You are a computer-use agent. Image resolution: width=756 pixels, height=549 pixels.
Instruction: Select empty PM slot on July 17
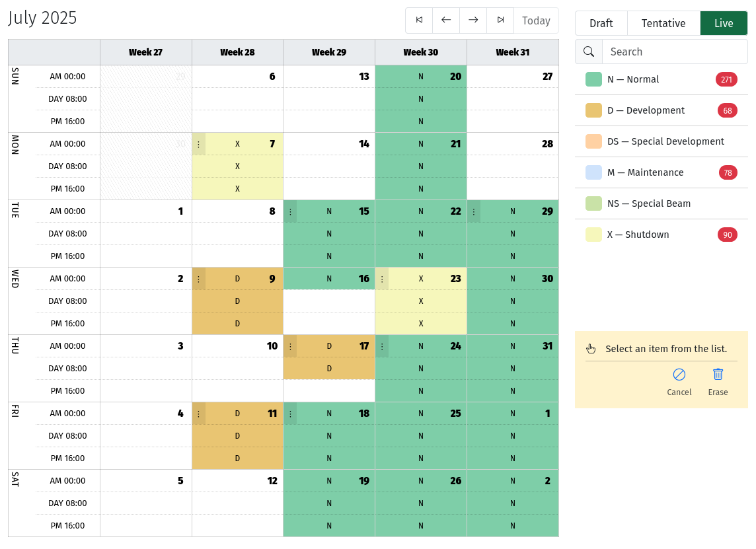(329, 391)
